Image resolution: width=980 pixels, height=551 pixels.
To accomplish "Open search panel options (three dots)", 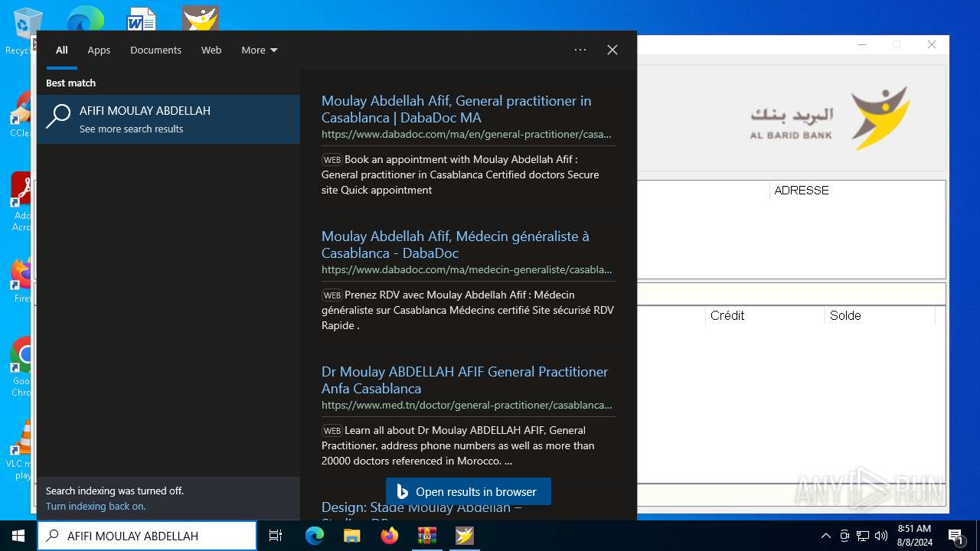I will pos(580,50).
